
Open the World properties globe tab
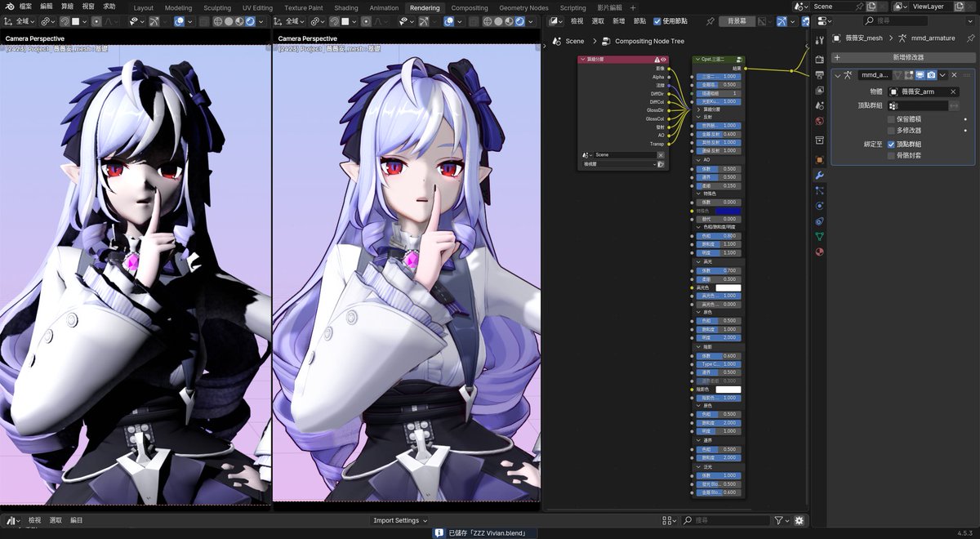tap(819, 121)
